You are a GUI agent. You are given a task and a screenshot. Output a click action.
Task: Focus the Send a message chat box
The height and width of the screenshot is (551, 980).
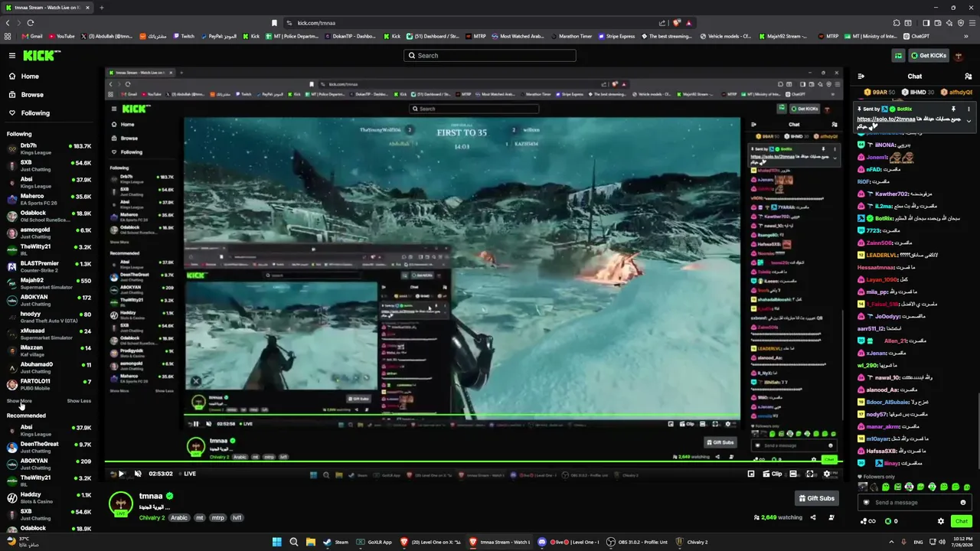click(914, 503)
